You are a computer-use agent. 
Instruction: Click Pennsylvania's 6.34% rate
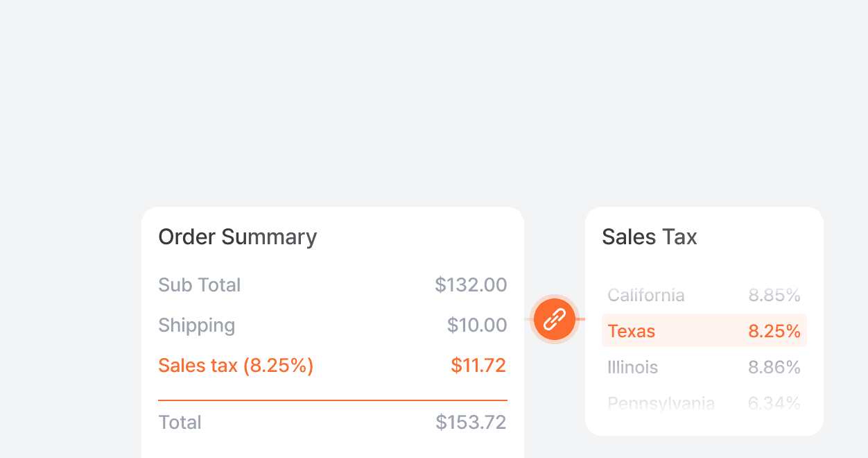[774, 403]
